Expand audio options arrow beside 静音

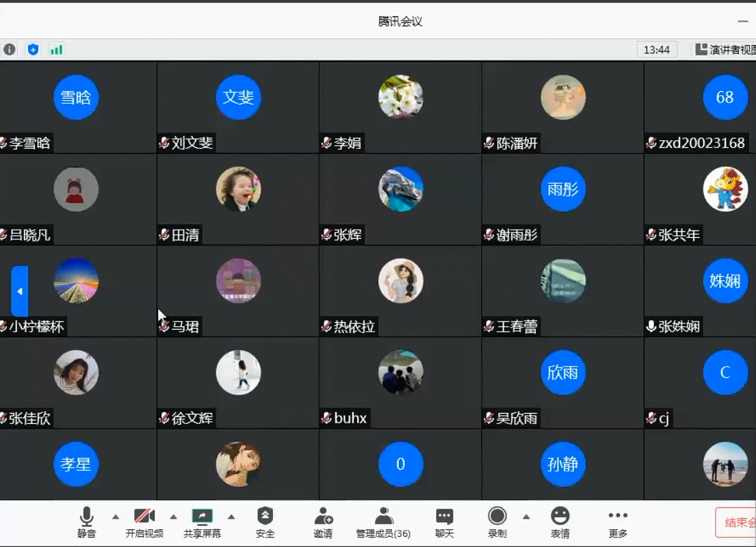click(x=116, y=516)
